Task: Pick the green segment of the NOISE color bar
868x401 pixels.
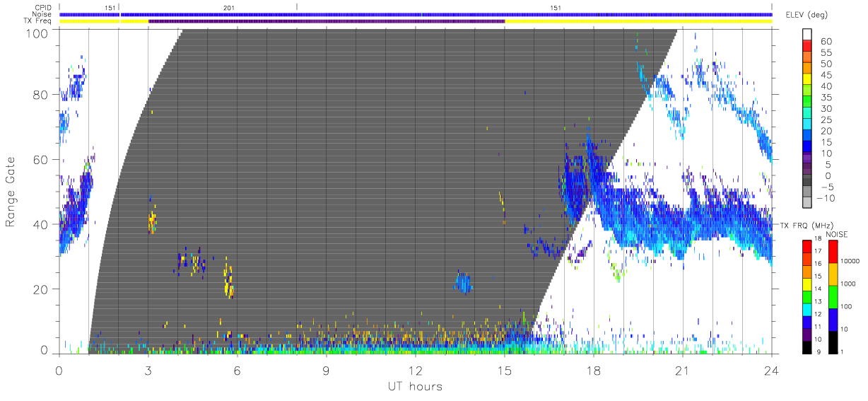Action: [833, 296]
